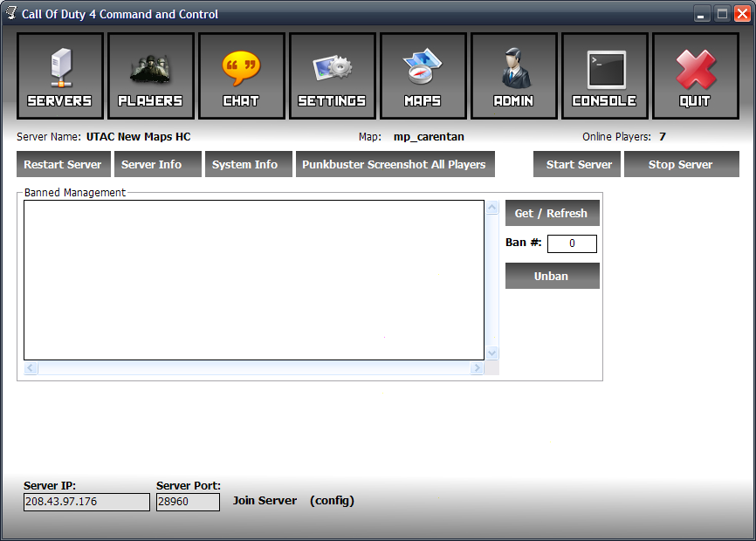The image size is (756, 541).
Task: Open the Players section
Action: [x=151, y=76]
